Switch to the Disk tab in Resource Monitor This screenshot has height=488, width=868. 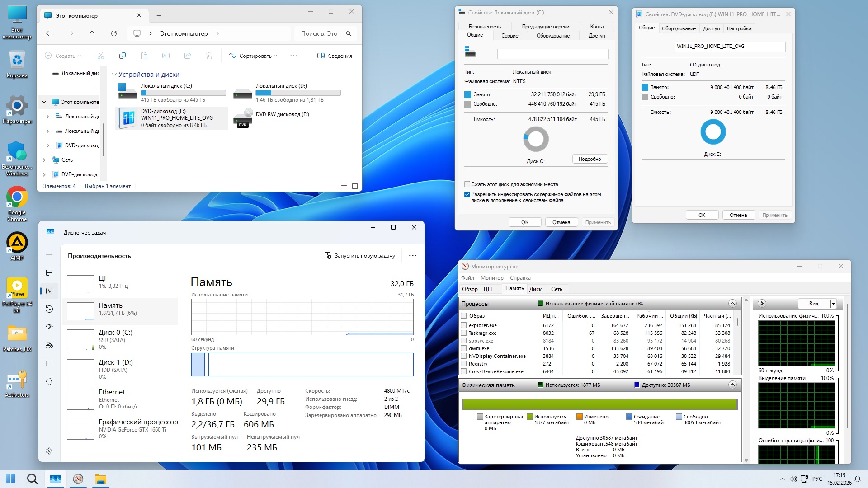click(535, 289)
